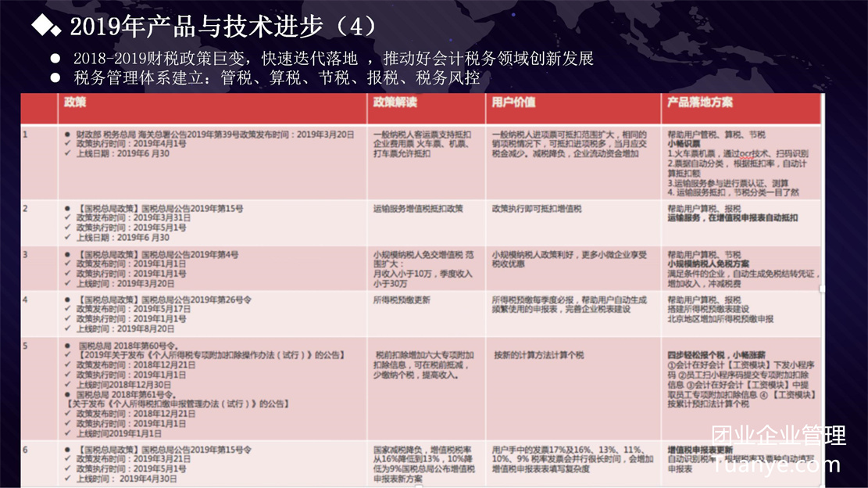Image resolution: width=868 pixels, height=488 pixels.
Task: Click "搭建所得税预缴表建设"
Action: pyautogui.click(x=708, y=309)
